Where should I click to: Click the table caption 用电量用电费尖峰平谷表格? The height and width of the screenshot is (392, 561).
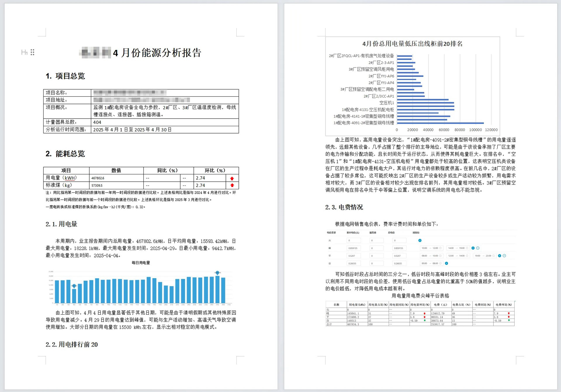(x=420, y=296)
